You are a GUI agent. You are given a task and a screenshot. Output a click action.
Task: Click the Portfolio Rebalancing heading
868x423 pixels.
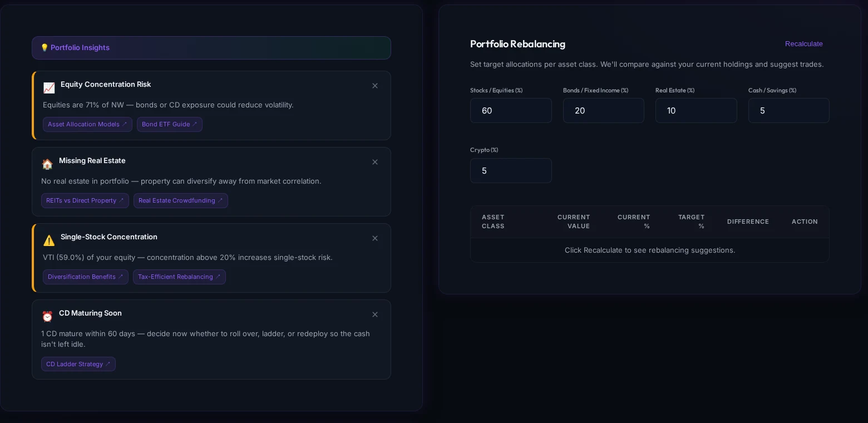click(x=517, y=44)
